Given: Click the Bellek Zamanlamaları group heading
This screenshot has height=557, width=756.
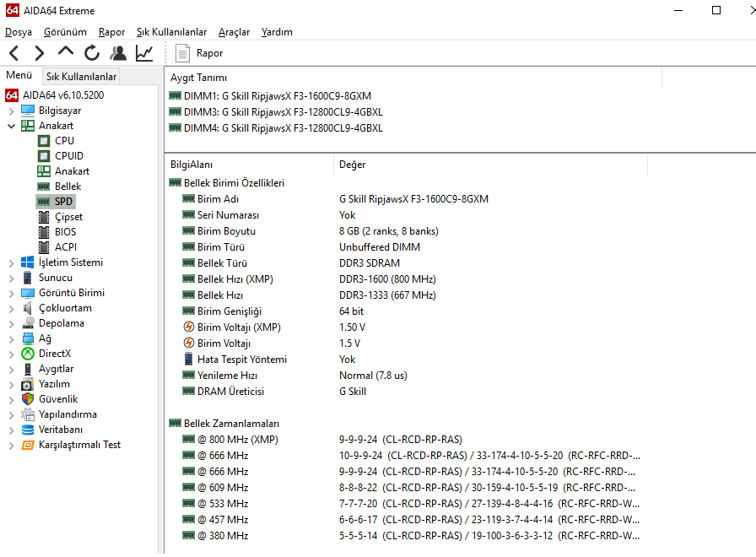Looking at the screenshot, I should click(x=231, y=424).
